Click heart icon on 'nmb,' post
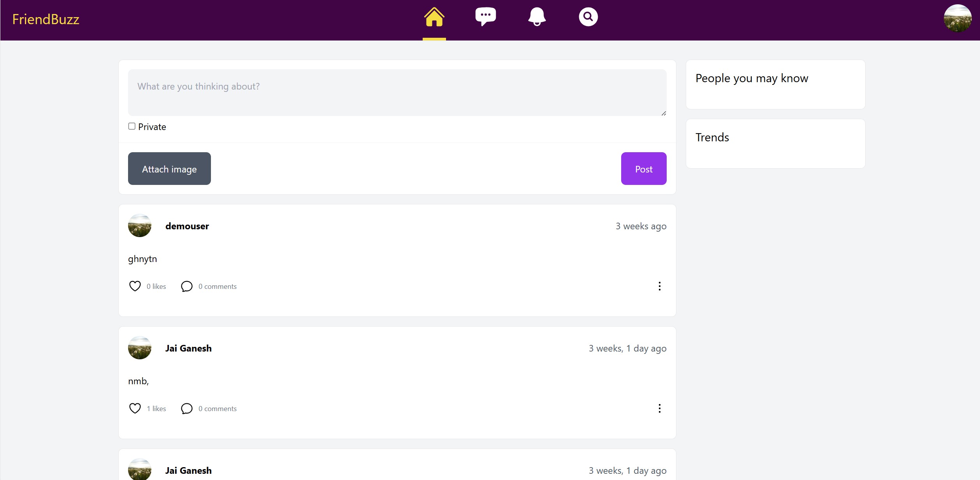Image resolution: width=980 pixels, height=480 pixels. pos(135,408)
